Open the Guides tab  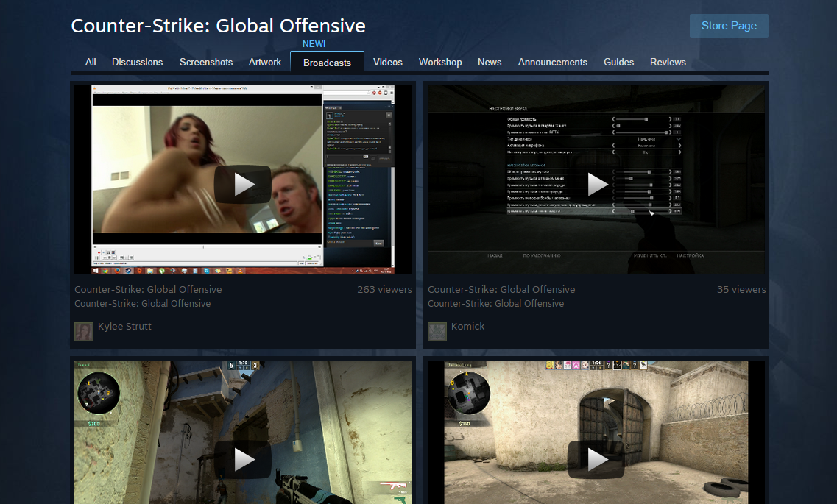coord(618,63)
